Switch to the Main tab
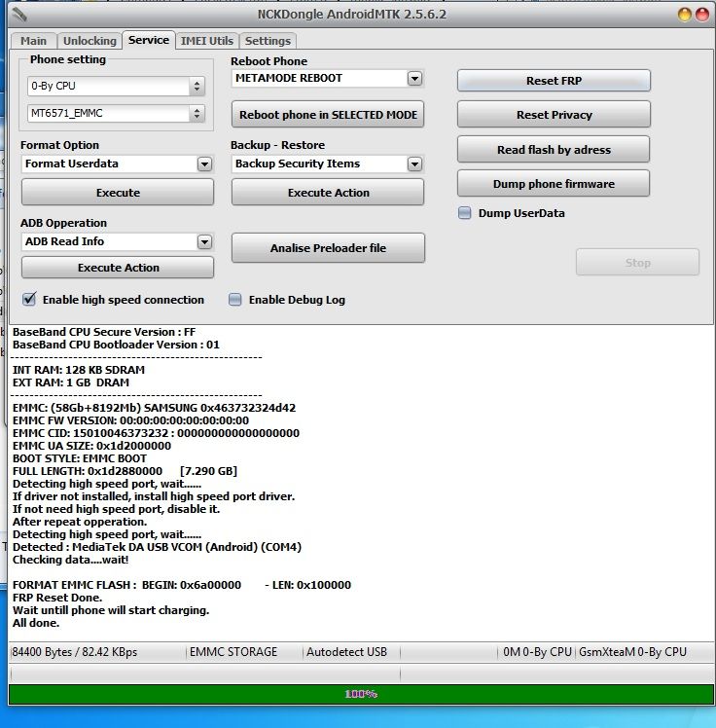Viewport: 716px width, 728px height. [33, 41]
